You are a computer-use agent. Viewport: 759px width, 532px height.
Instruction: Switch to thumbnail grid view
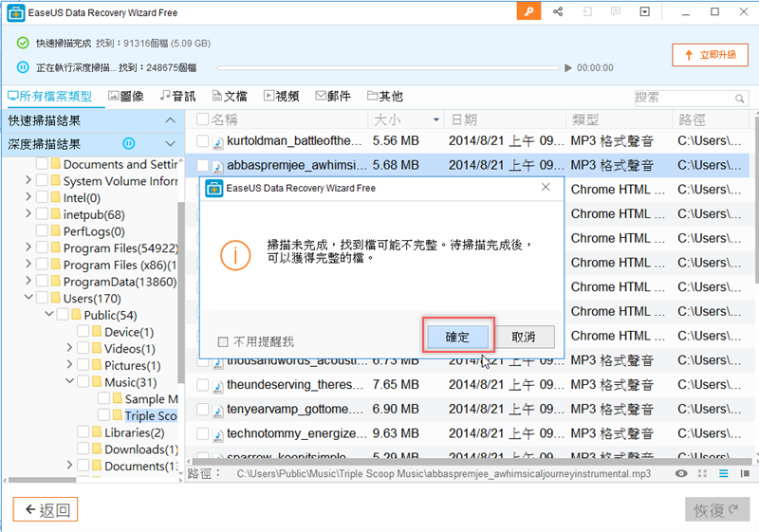(x=703, y=473)
